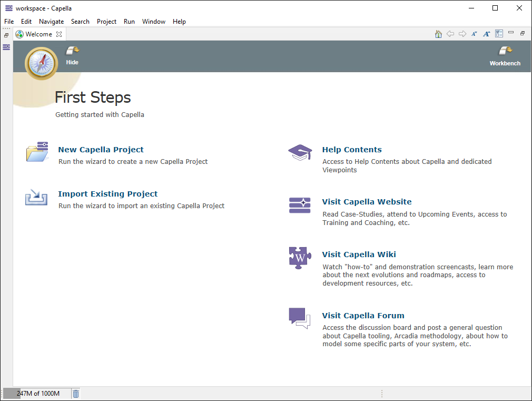Open the Run menu

click(x=129, y=22)
